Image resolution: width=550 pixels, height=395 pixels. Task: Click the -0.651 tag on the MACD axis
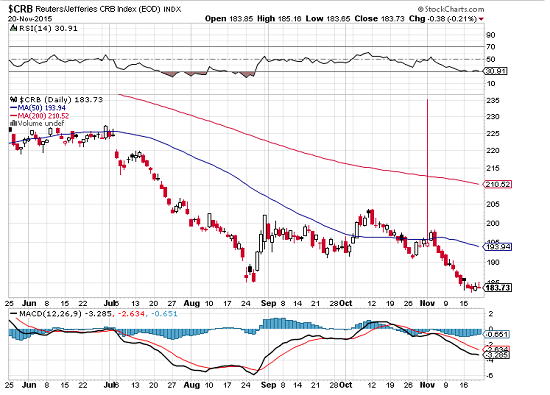(x=496, y=335)
